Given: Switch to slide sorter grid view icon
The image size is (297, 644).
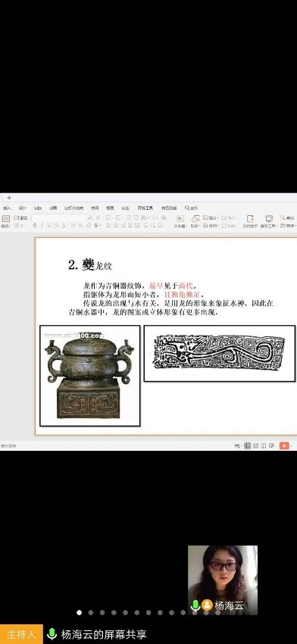Looking at the screenshot, I should tap(255, 445).
